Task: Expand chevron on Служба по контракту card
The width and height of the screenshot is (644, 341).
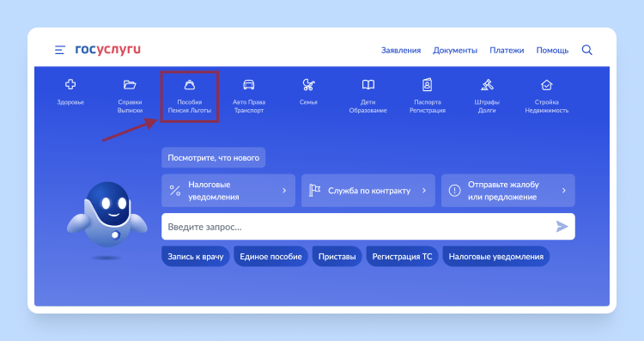Action: [x=424, y=191]
